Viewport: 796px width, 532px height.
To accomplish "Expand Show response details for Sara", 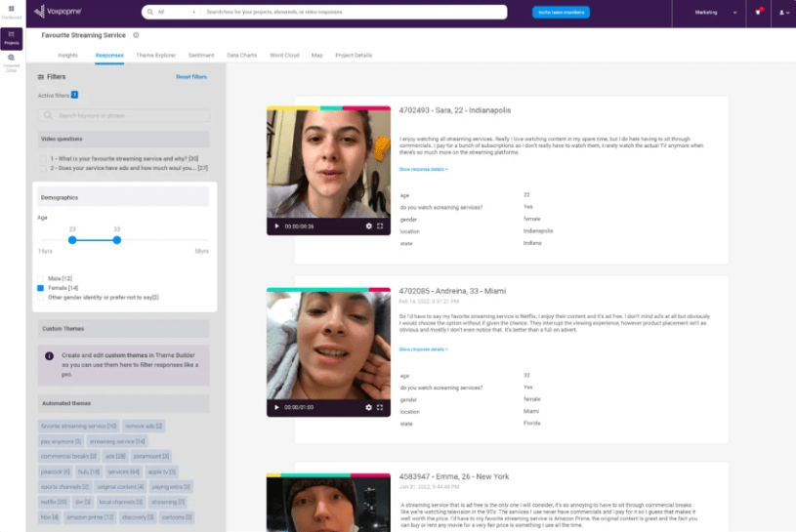I will [423, 170].
